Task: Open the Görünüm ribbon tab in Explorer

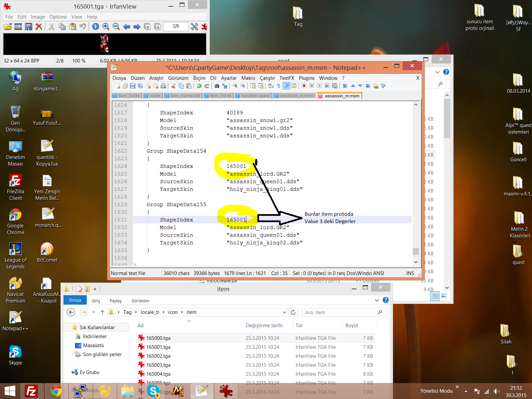Action: 140,301
